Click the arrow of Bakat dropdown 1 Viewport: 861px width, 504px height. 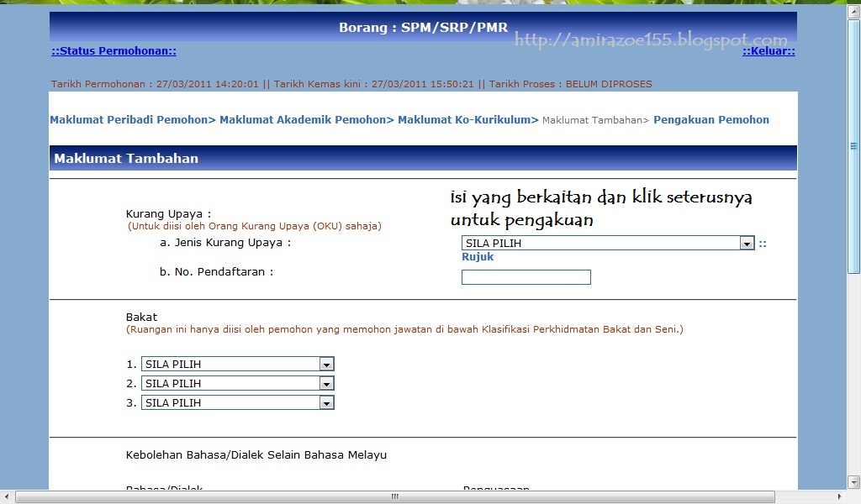pos(327,365)
